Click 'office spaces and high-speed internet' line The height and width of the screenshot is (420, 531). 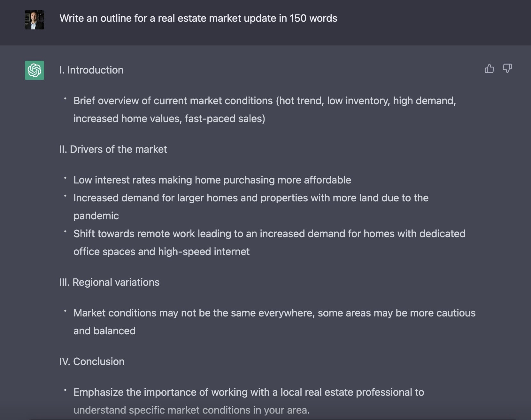click(x=161, y=252)
